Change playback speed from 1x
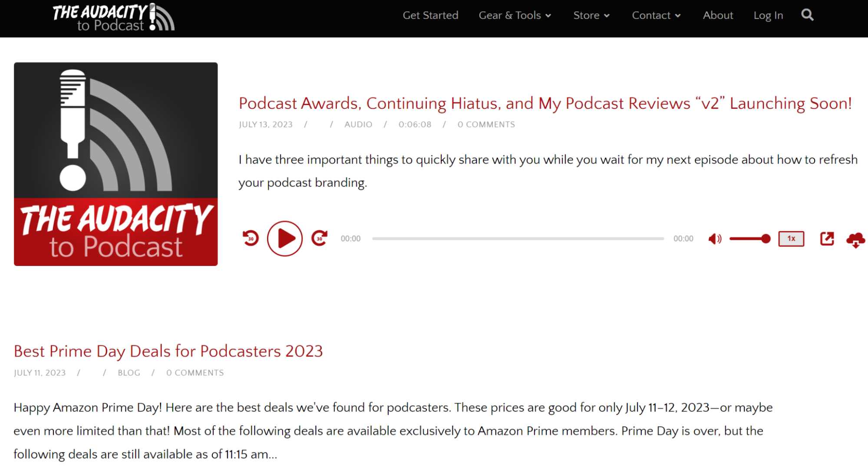868x472 pixels. (790, 238)
